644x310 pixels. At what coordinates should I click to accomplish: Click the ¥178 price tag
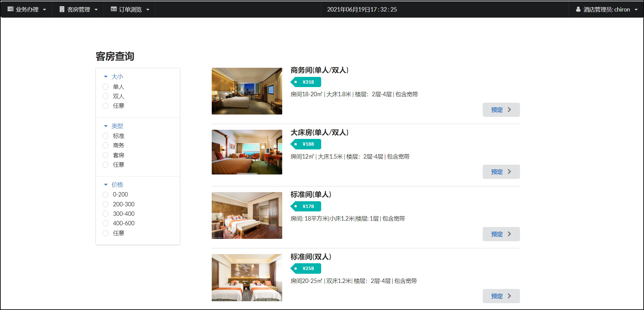pos(306,206)
